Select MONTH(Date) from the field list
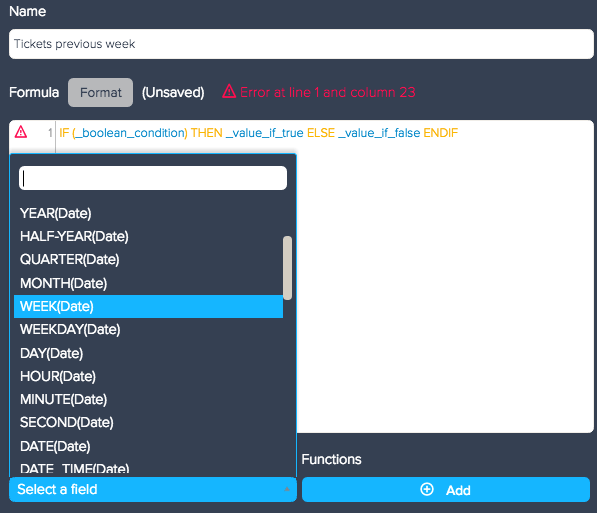597x513 pixels. (148, 283)
